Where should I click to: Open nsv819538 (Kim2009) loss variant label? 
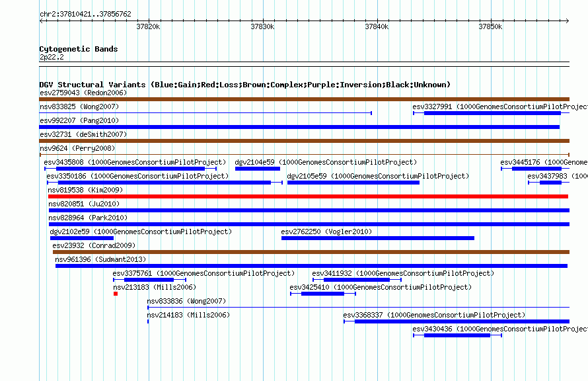[x=85, y=190]
